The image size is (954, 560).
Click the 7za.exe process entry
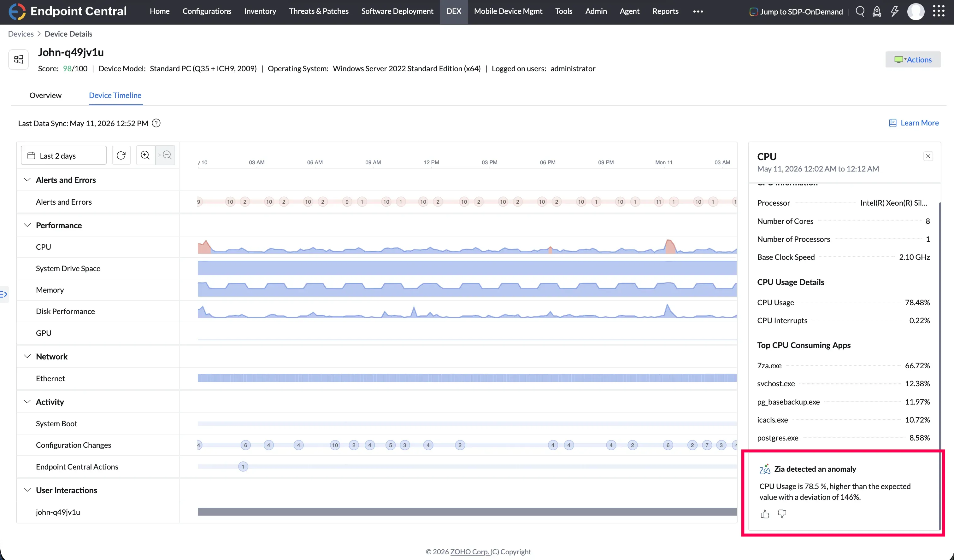pos(844,365)
